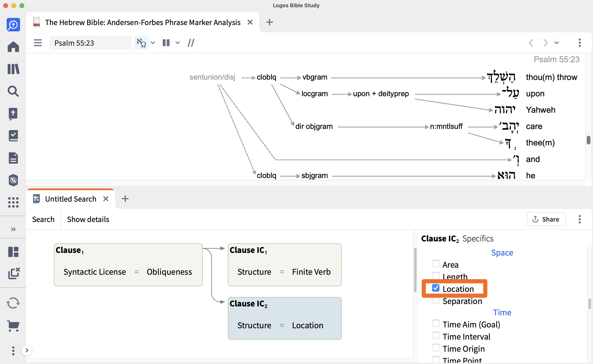Click the Psalm 55:23 reference box

[x=91, y=43]
